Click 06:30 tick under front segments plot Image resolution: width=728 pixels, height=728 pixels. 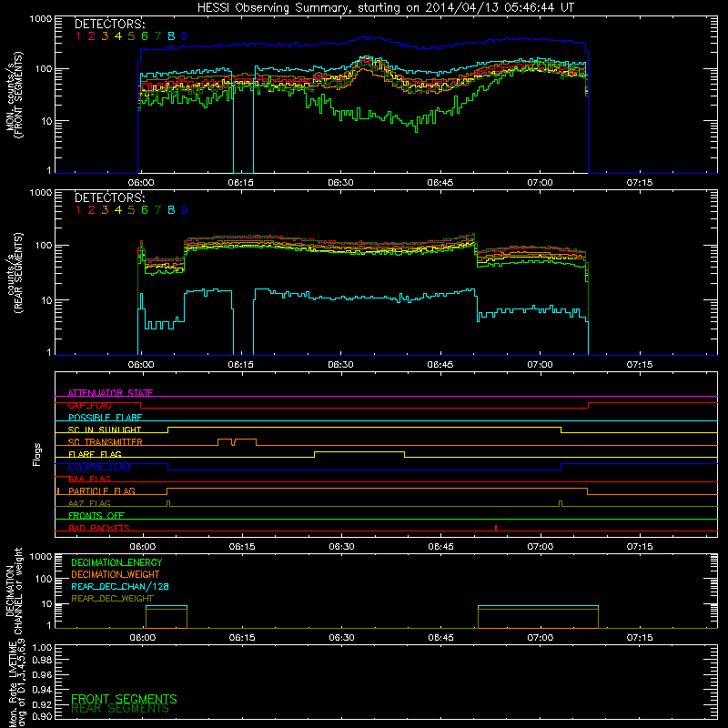[x=340, y=183]
